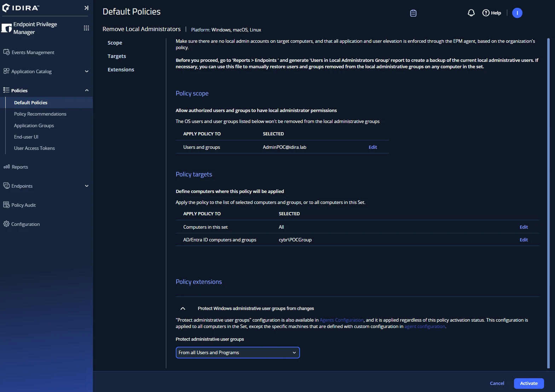Image resolution: width=555 pixels, height=392 pixels.
Task: Click the Application Catalog icon
Action: point(6,71)
